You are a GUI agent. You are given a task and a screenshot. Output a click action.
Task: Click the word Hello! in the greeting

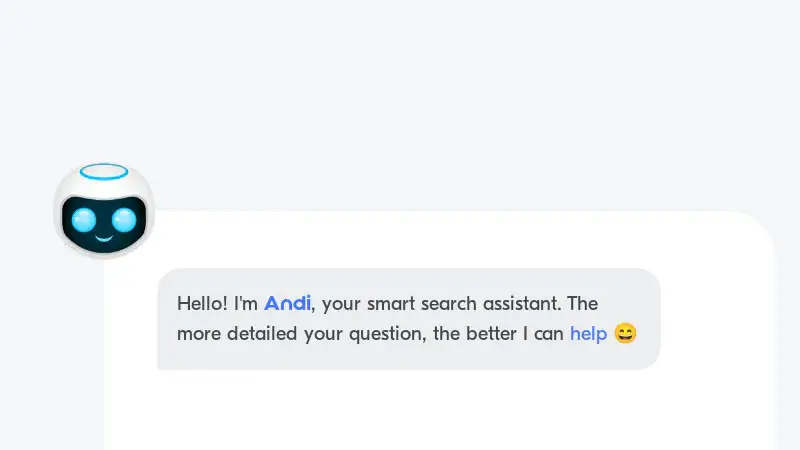click(202, 304)
